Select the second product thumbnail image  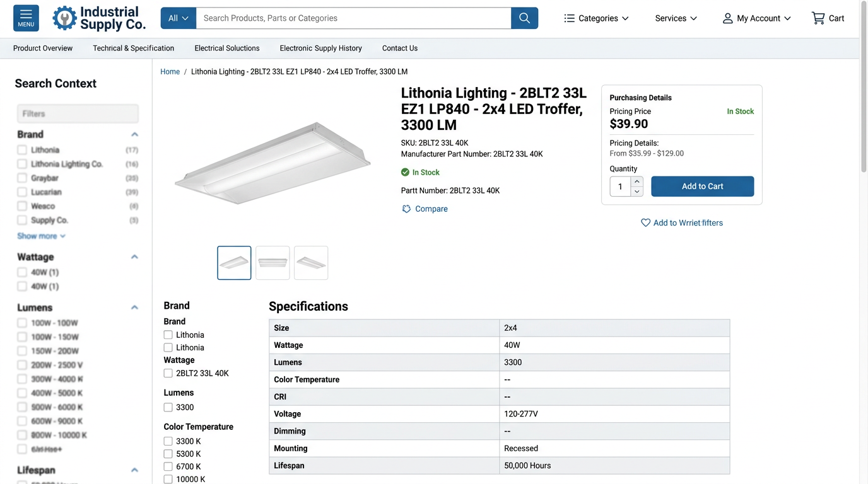[x=273, y=263]
